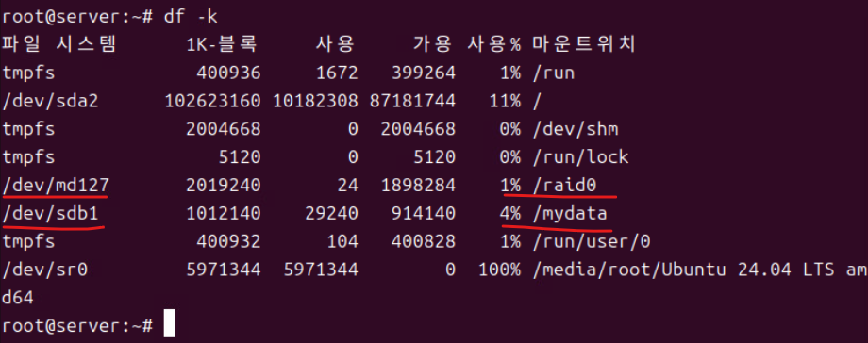Click the value 102623160
The width and height of the screenshot is (868, 343).
click(x=212, y=101)
